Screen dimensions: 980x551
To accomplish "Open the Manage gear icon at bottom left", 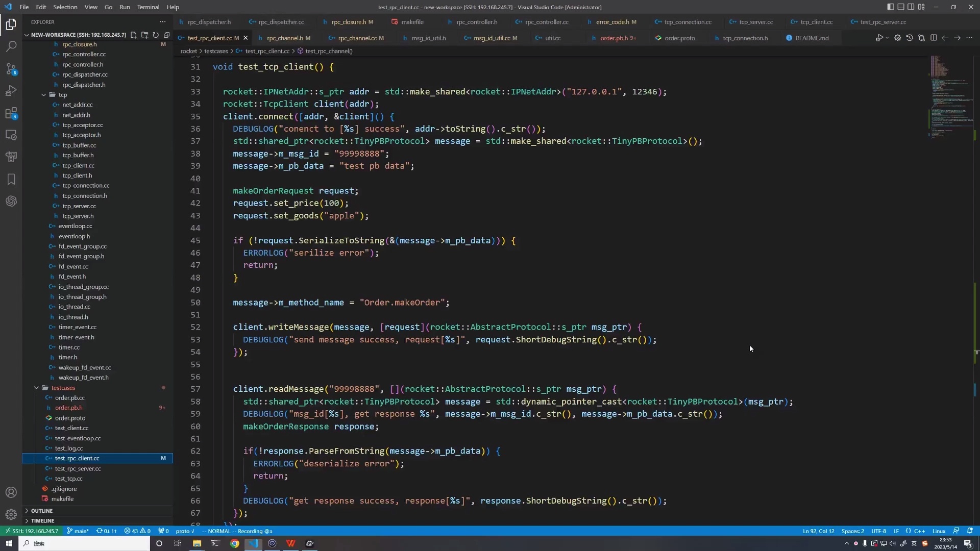I will [x=11, y=514].
